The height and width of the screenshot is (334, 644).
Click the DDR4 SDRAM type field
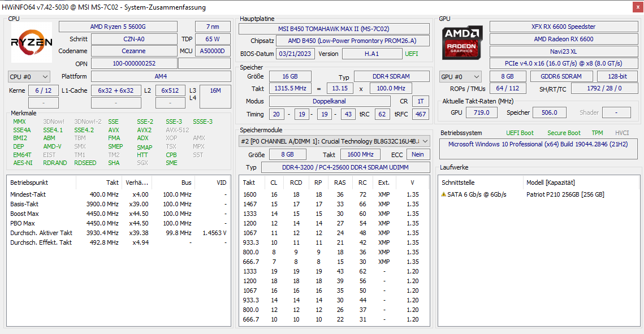[391, 76]
